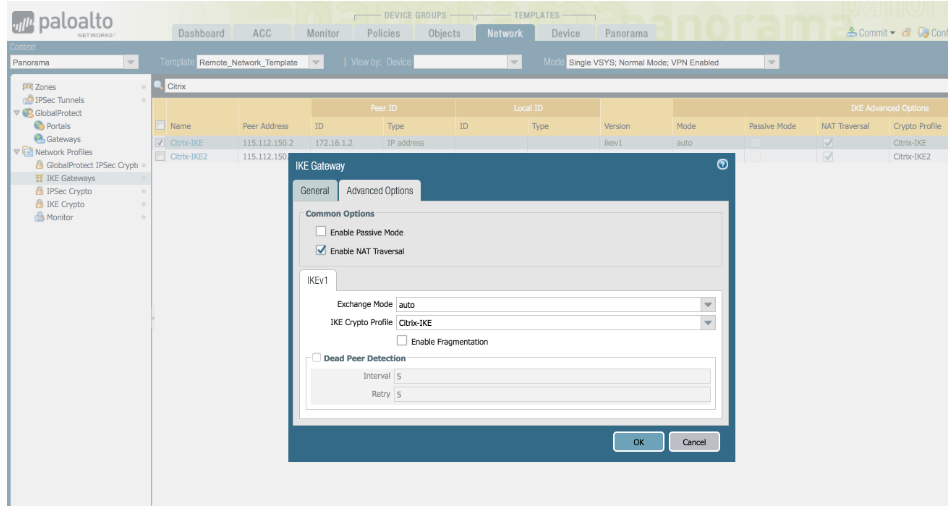Image resolution: width=949 pixels, height=510 pixels.
Task: Click the DPD Interval field
Action: tap(552, 376)
